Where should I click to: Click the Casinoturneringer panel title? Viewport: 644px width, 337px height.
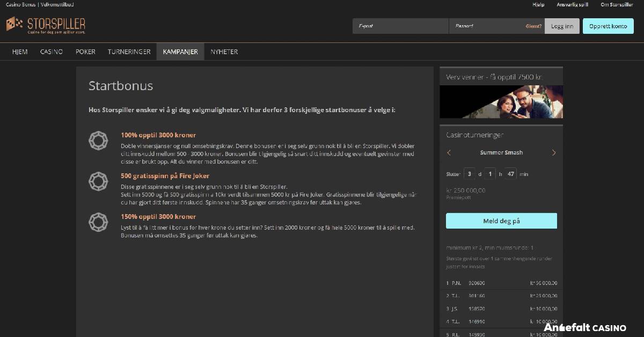coord(475,135)
